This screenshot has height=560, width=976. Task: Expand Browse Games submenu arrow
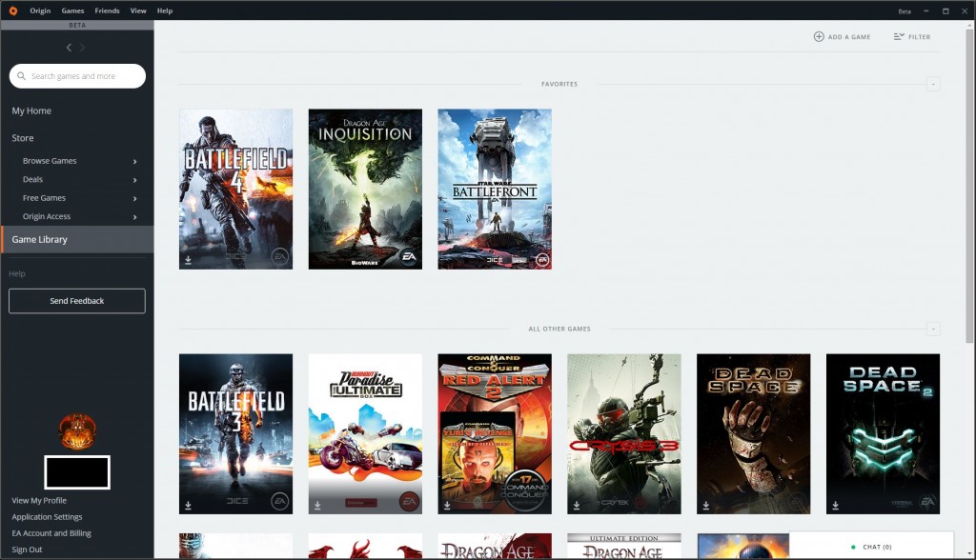[x=134, y=161]
